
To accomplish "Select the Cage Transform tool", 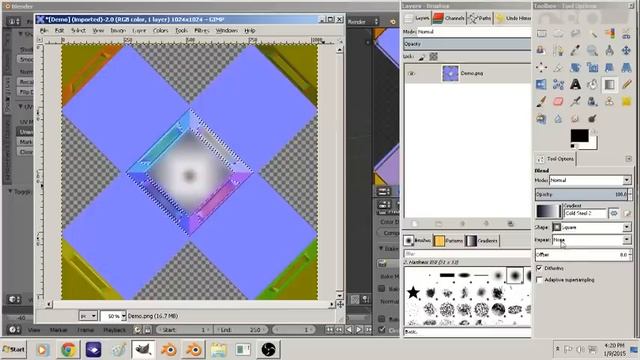I will tap(558, 84).
